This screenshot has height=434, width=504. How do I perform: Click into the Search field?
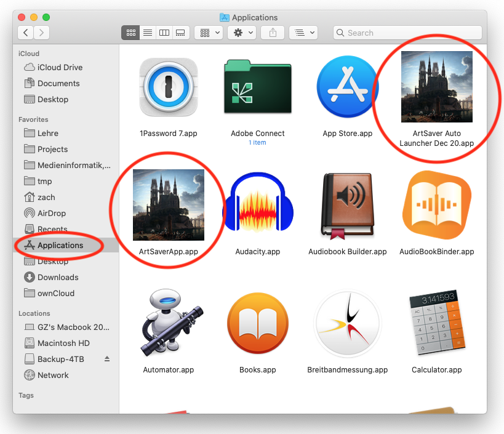click(x=407, y=33)
